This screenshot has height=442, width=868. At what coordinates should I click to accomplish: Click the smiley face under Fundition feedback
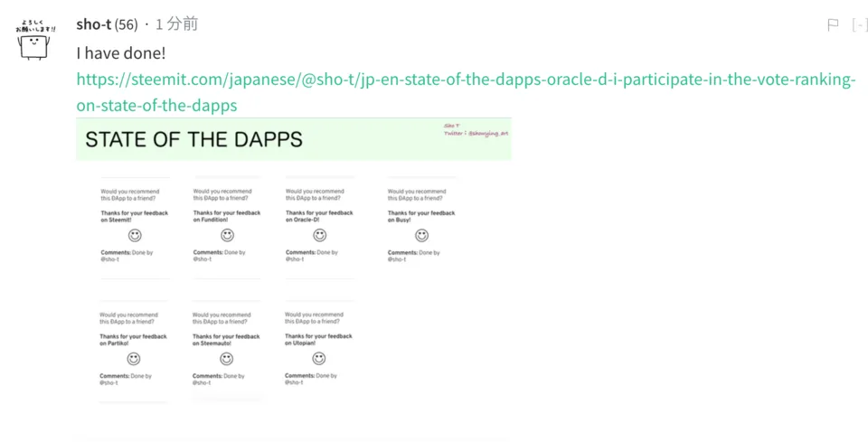click(x=227, y=236)
